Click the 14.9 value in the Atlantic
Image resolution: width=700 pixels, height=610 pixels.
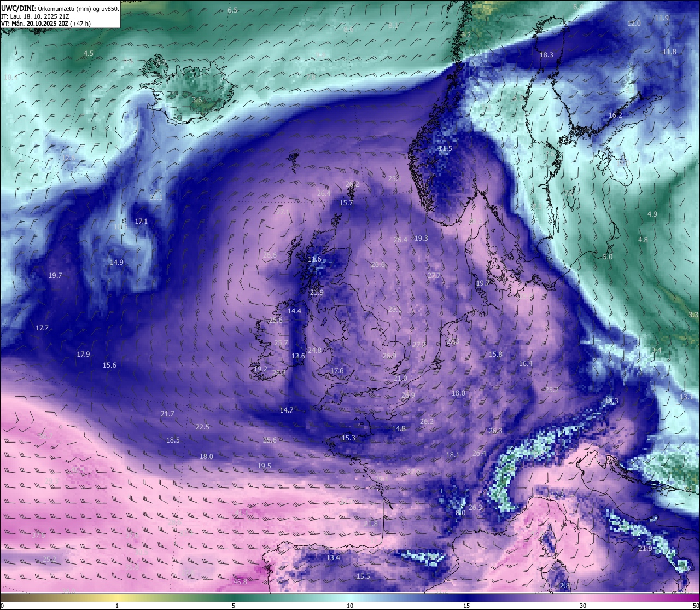coord(116,262)
